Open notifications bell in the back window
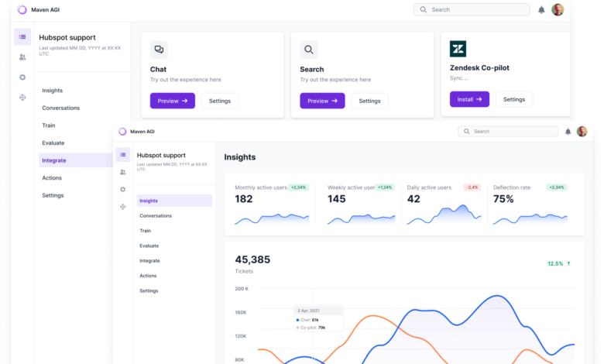 [x=541, y=9]
